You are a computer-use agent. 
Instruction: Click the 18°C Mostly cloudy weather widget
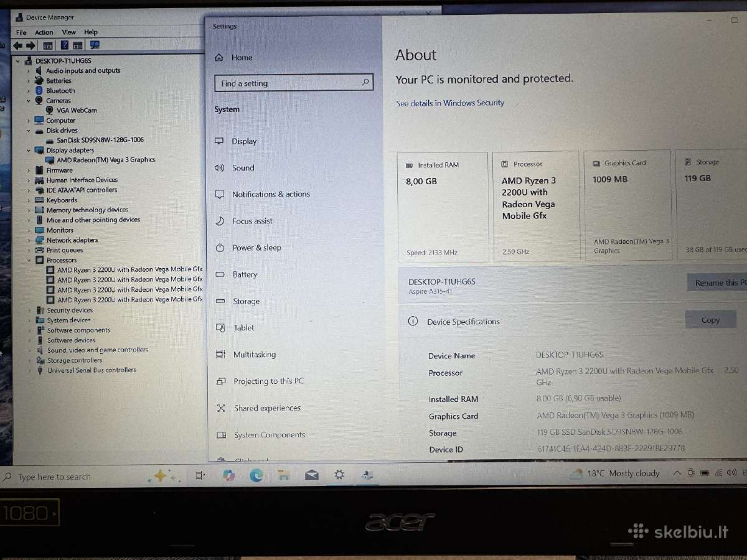click(615, 474)
